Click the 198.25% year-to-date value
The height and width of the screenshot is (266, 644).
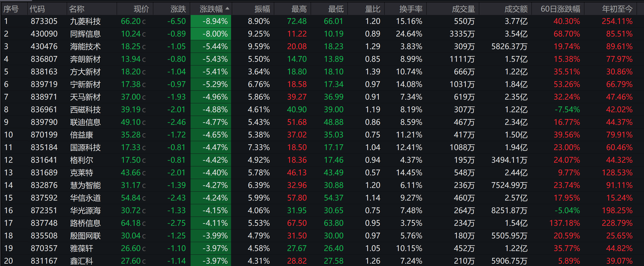click(617, 211)
